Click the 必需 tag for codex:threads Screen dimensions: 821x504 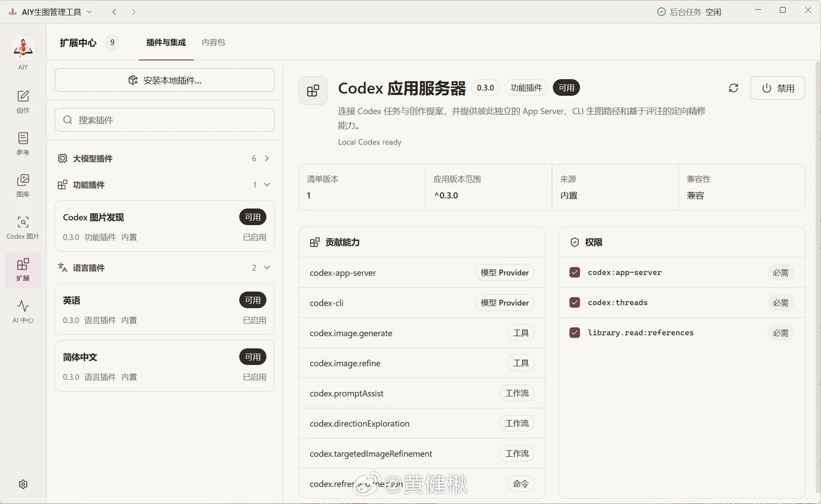[x=780, y=303]
